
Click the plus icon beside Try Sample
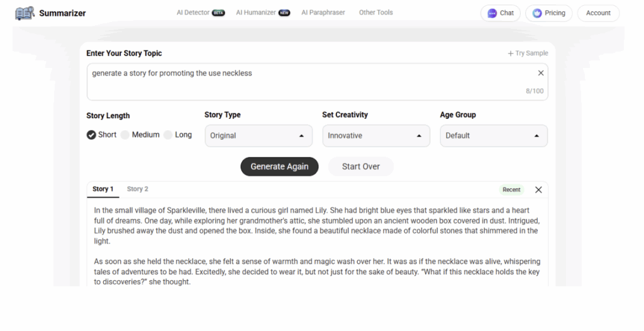click(x=511, y=53)
